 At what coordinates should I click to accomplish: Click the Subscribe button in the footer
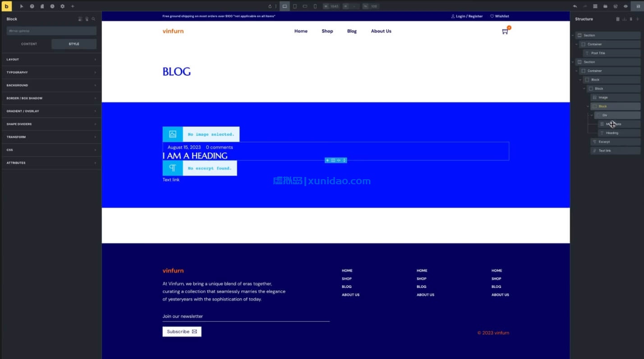point(182,332)
